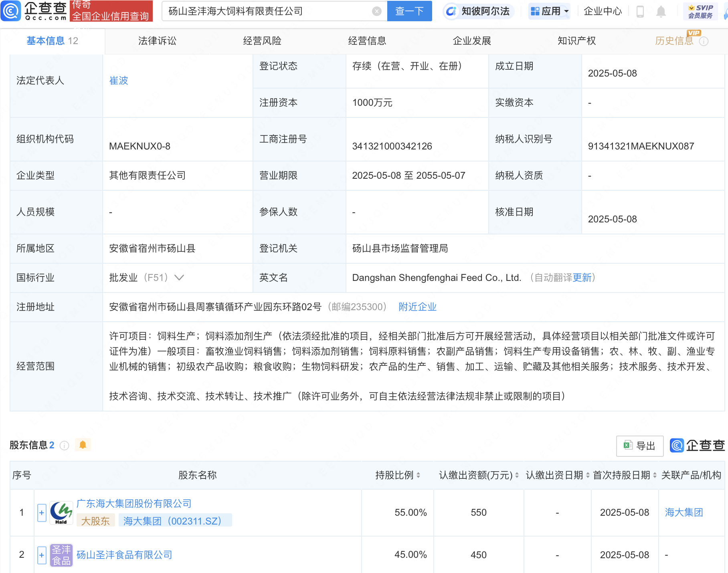This screenshot has width=728, height=573.
Task: Show info icon next to 历史信息
Action: pyautogui.click(x=704, y=41)
